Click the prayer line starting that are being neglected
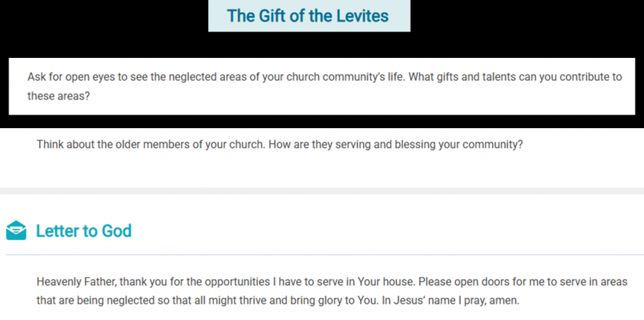644x320 pixels. 278,300
